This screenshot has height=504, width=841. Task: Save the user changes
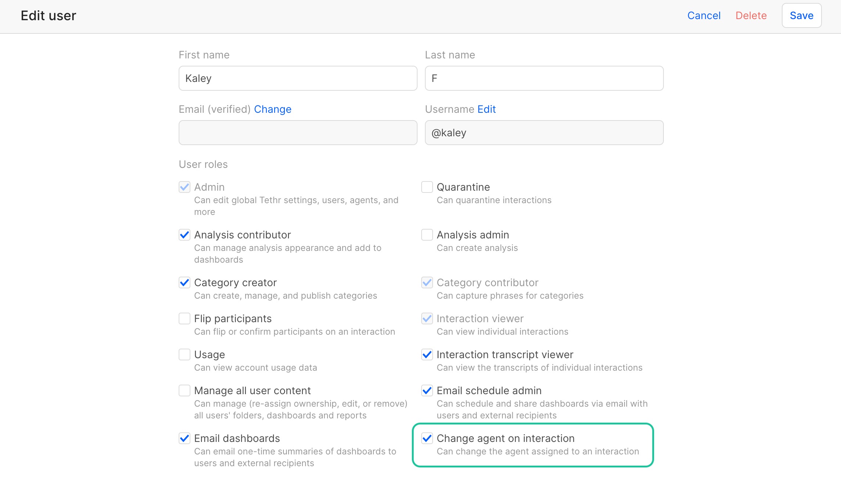point(801,15)
